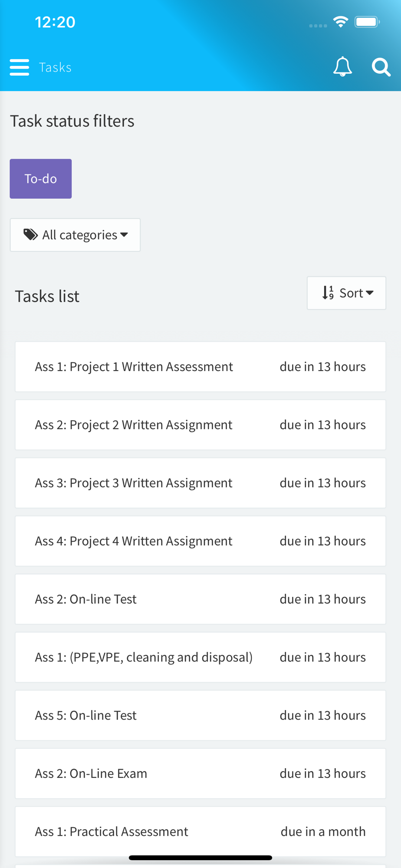Tap the caret arrow beside Sort
Screen dimensions: 401x868
click(370, 293)
